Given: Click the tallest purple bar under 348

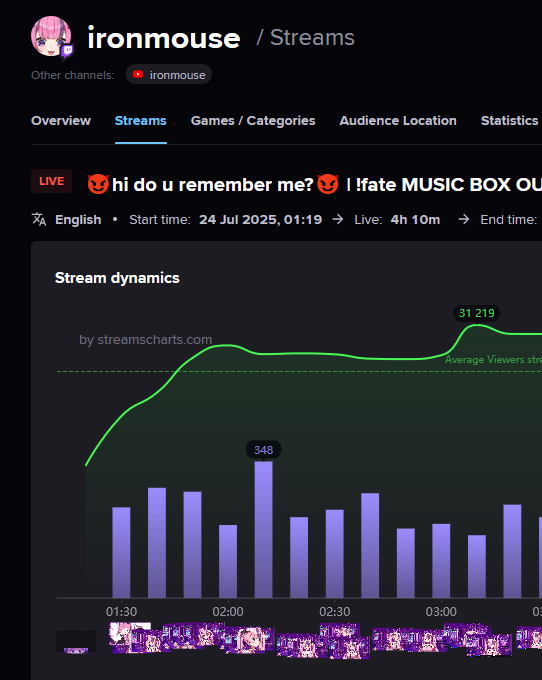Looking at the screenshot, I should pyautogui.click(x=264, y=530).
